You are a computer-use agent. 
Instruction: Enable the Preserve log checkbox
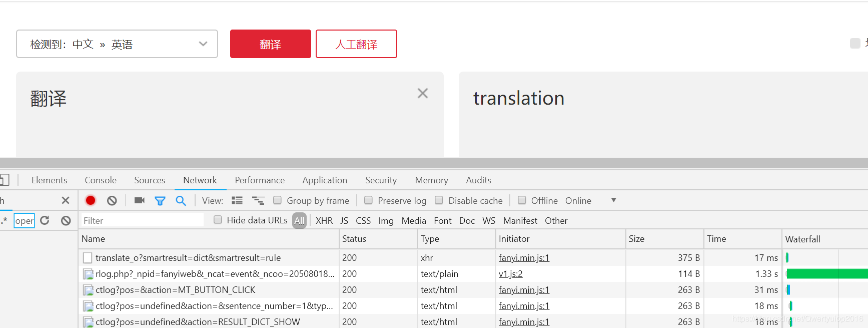(369, 200)
